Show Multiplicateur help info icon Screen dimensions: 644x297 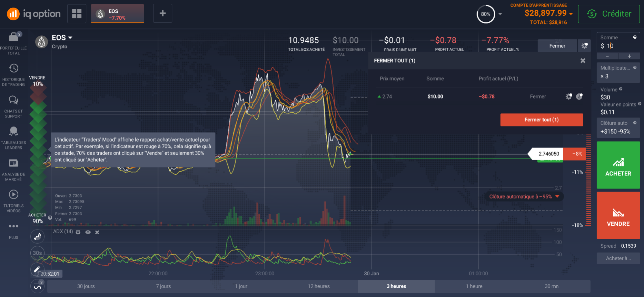(635, 68)
